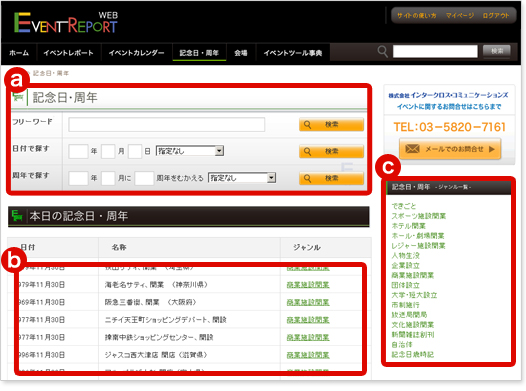Open イベントカレンダー navigation item
The image size is (526, 391).
tap(137, 53)
